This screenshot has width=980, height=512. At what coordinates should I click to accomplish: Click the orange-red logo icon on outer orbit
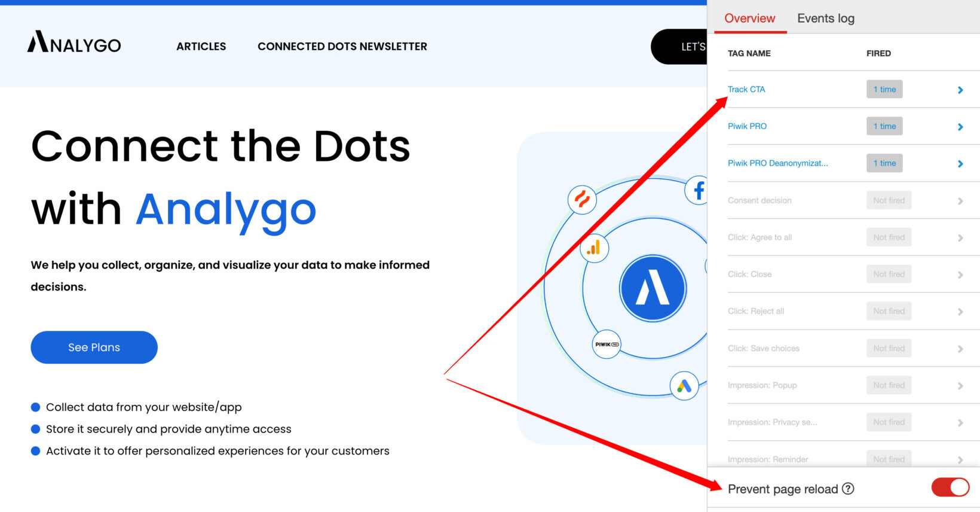coord(582,199)
